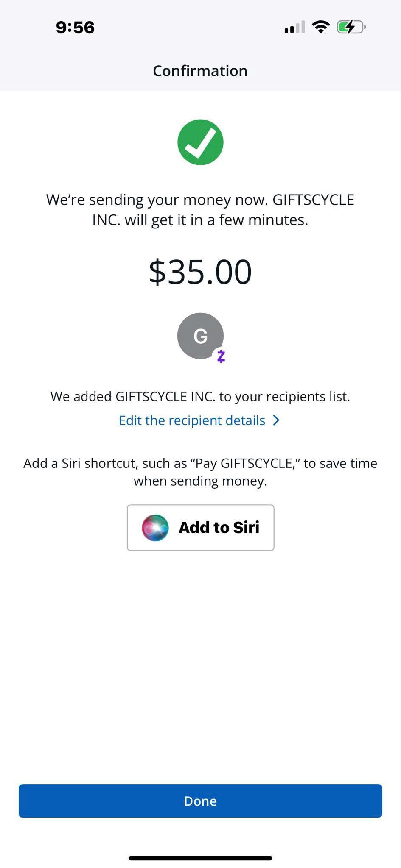This screenshot has height=868, width=401.
Task: Tap the green success checkmark icon
Action: (x=200, y=142)
